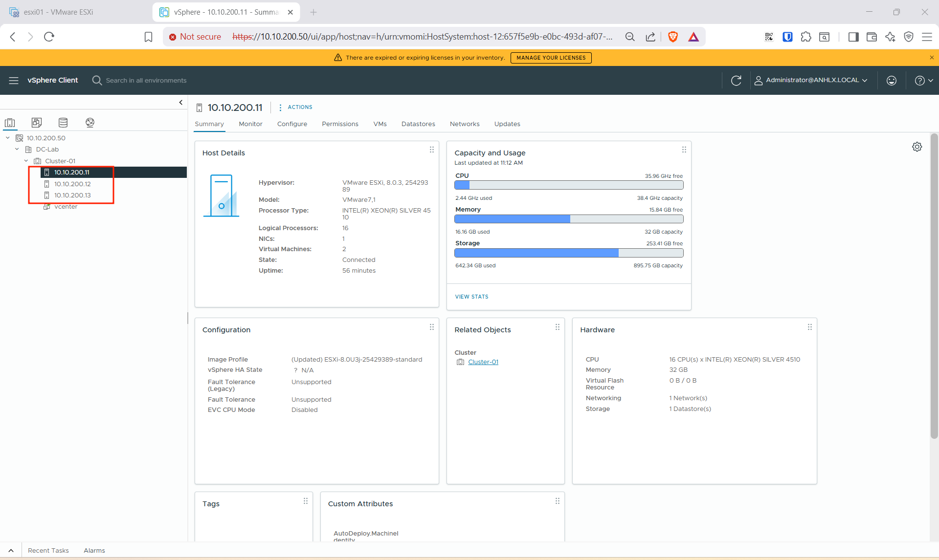The image size is (939, 560).
Task: Open the Recent Tasks tab
Action: click(48, 550)
